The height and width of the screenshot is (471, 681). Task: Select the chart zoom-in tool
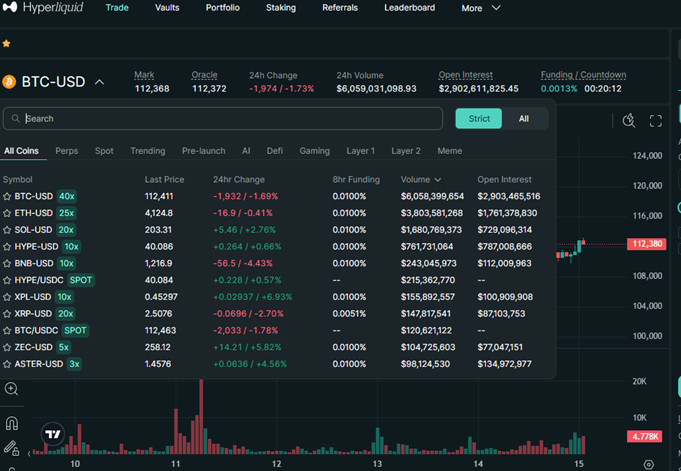[x=11, y=389]
